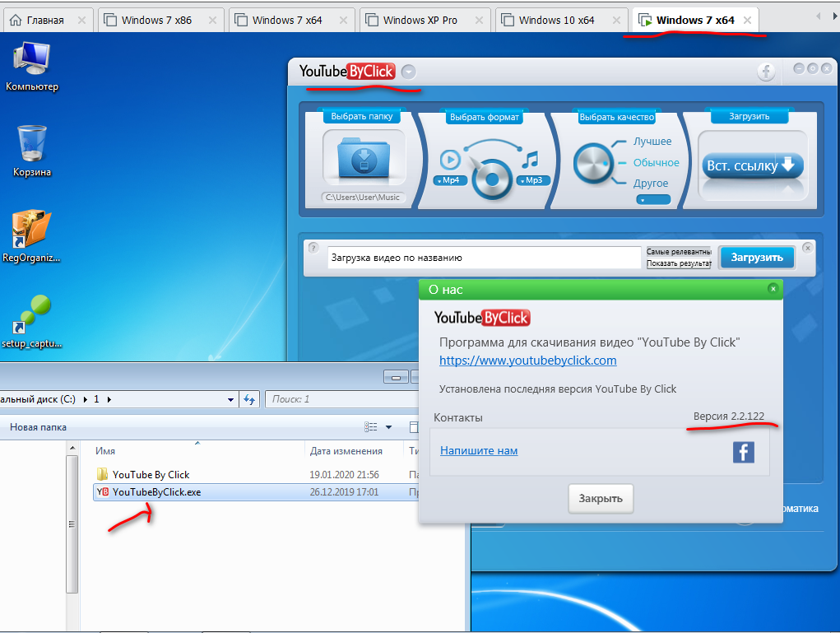Select the setup_captu... desktop shortcut

(31, 322)
